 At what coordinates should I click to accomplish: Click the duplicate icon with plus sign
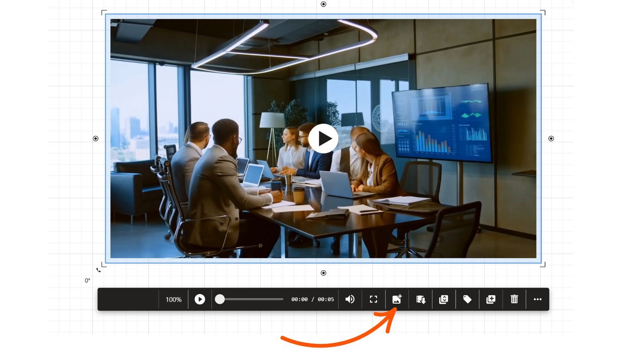click(491, 299)
